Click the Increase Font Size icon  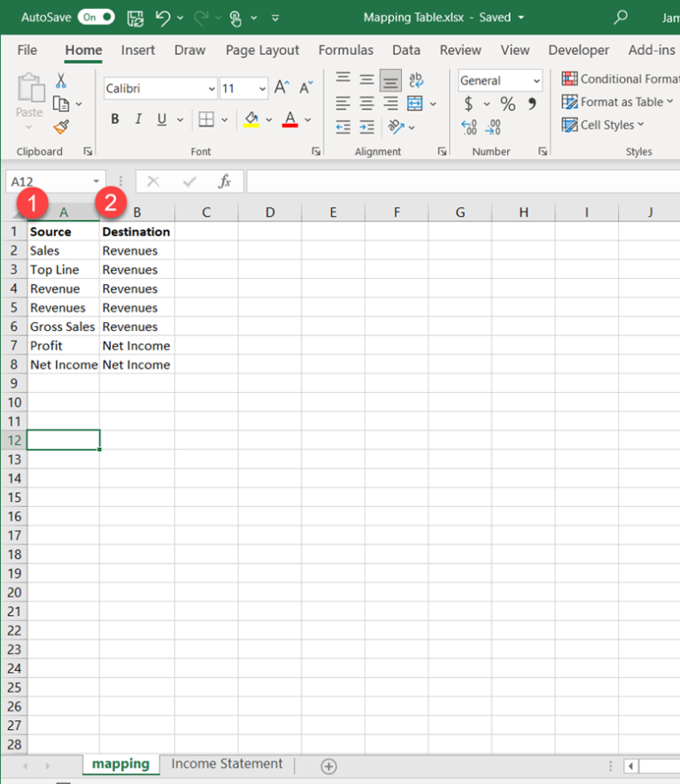click(x=282, y=88)
